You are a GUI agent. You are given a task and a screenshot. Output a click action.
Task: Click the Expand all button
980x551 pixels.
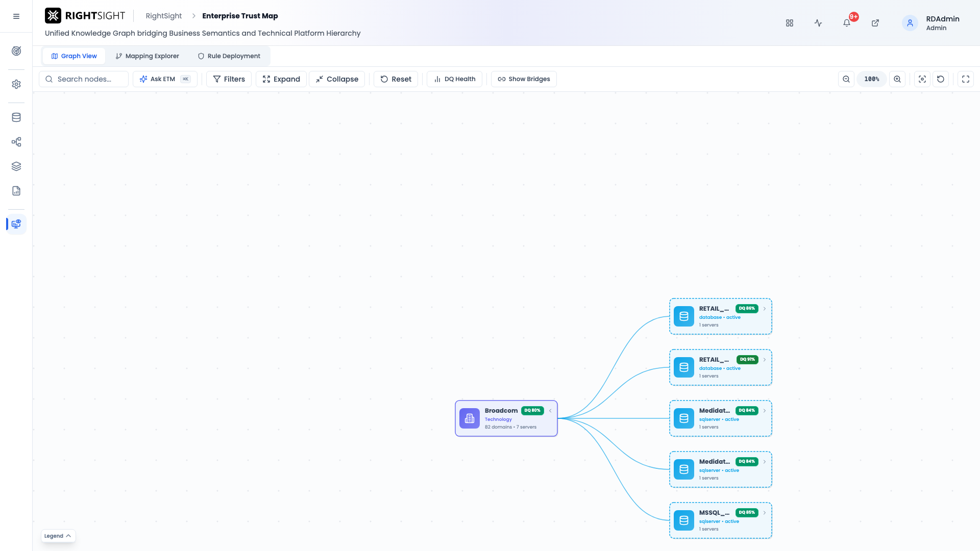[281, 79]
